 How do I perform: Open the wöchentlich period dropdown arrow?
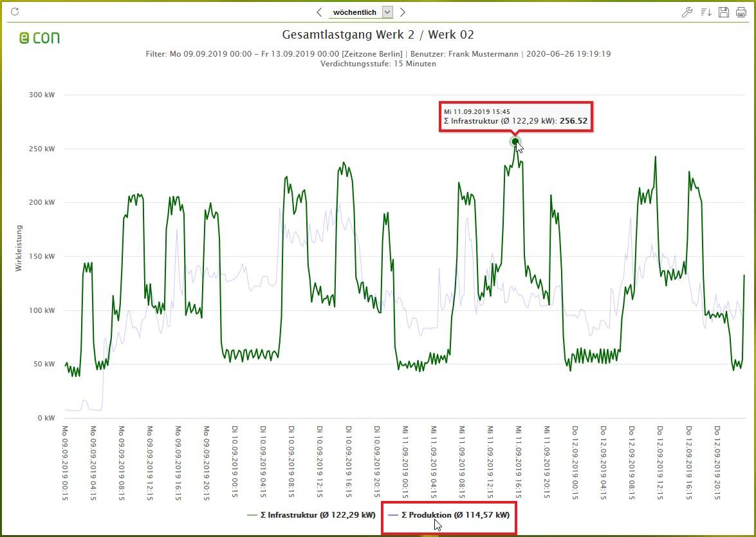coord(387,12)
